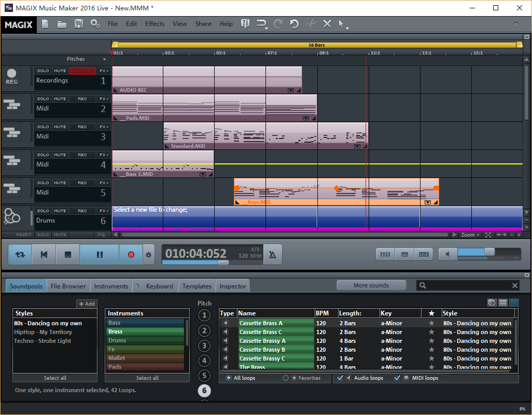Click the Undo arrow in the toolbar
The width and height of the screenshot is (532, 415).
click(294, 24)
